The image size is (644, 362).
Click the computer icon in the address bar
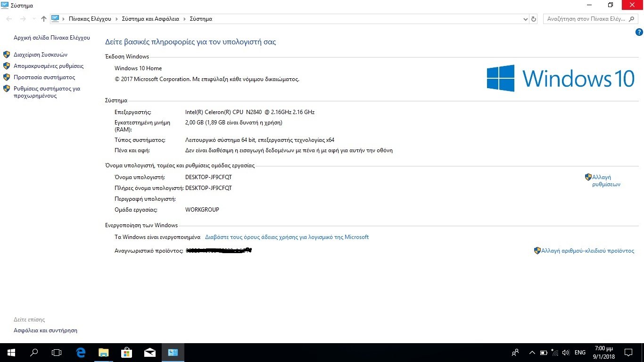click(55, 19)
